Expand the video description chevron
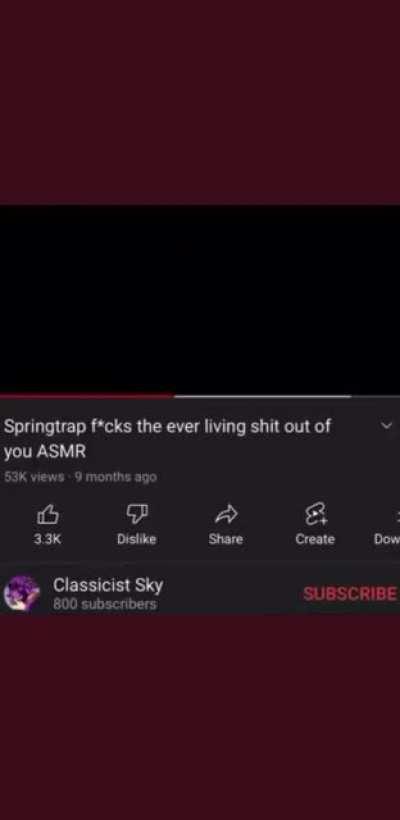Viewport: 400px width, 820px height. (386, 426)
